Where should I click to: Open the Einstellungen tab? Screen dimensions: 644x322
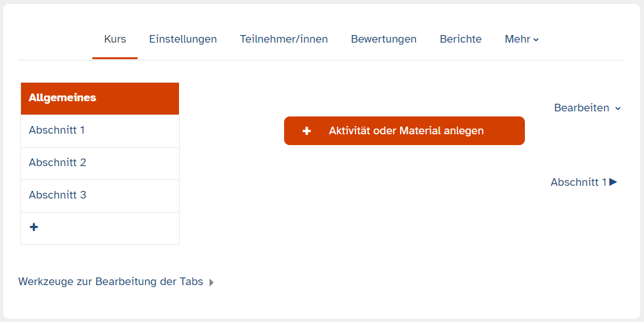[183, 39]
